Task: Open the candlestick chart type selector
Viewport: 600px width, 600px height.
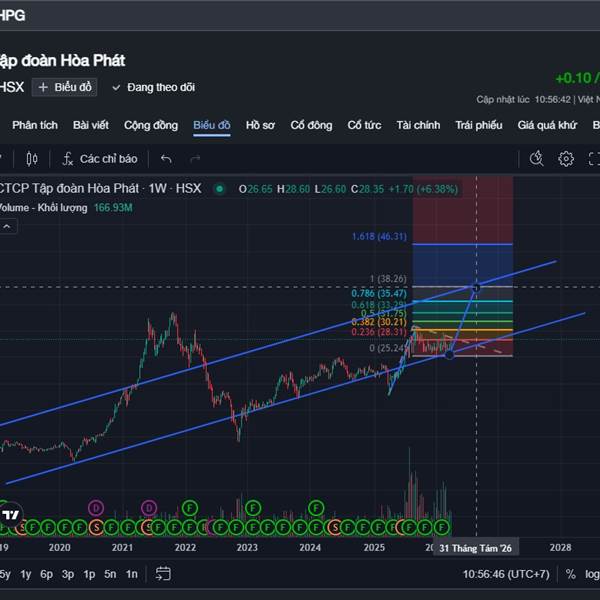Action: [32, 159]
